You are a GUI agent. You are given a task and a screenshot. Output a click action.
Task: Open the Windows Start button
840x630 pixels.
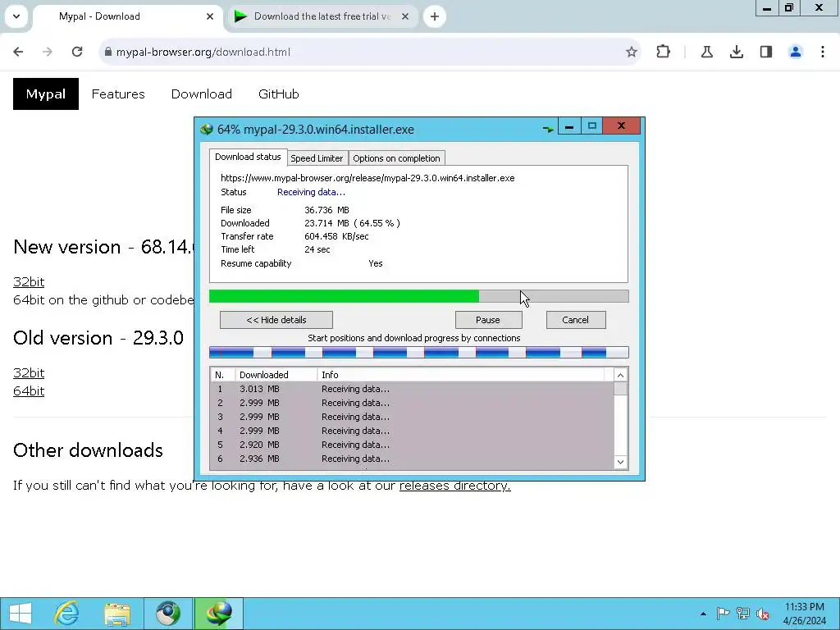[x=21, y=614]
